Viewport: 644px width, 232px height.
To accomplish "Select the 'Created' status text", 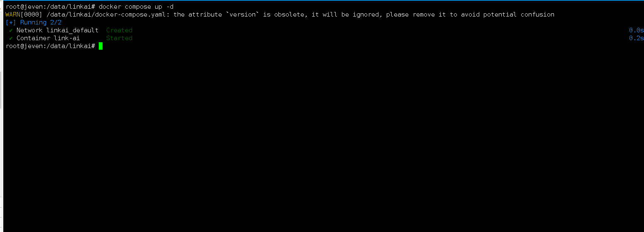I will coord(119,30).
